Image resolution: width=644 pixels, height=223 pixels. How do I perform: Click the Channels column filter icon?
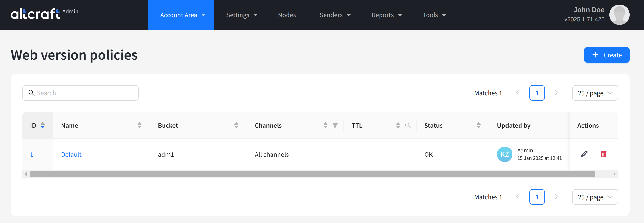tap(335, 125)
